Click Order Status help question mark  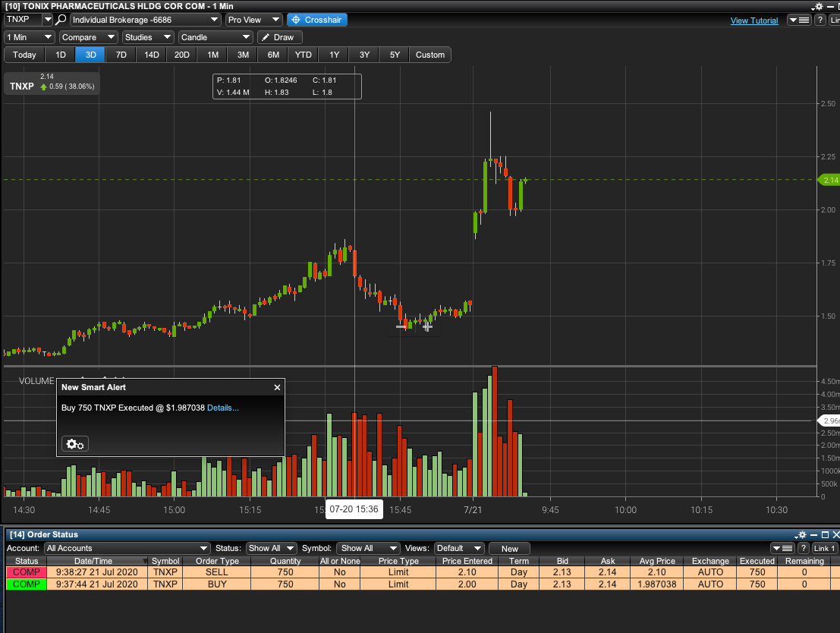(x=803, y=548)
